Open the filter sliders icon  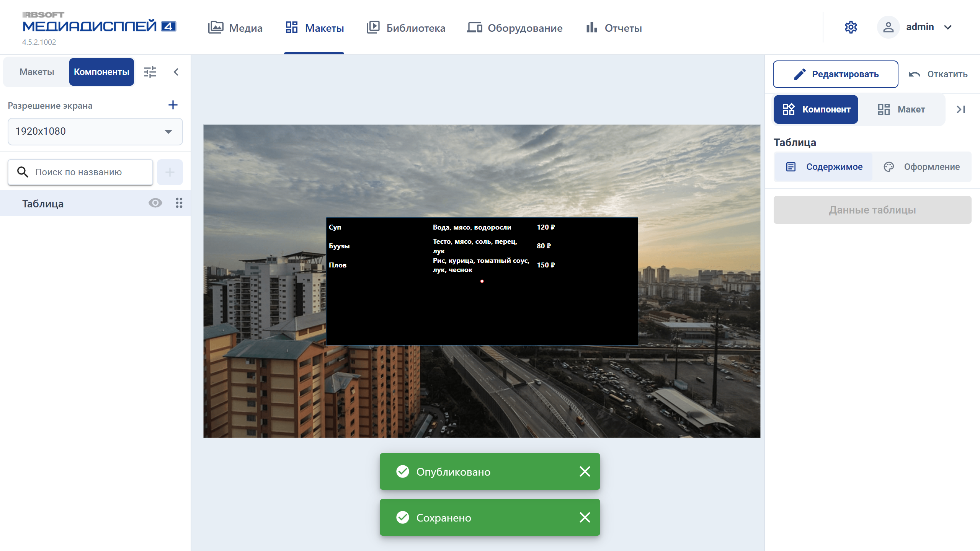tap(150, 72)
